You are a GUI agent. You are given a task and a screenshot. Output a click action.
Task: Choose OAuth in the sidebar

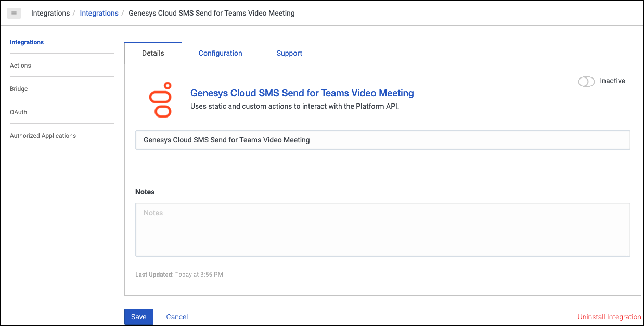point(19,112)
